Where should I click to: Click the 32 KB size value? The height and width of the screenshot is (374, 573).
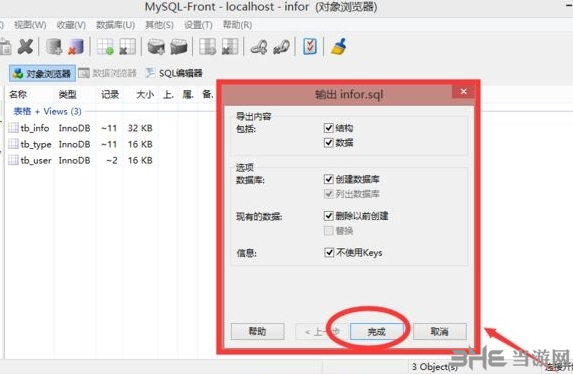[x=140, y=128]
